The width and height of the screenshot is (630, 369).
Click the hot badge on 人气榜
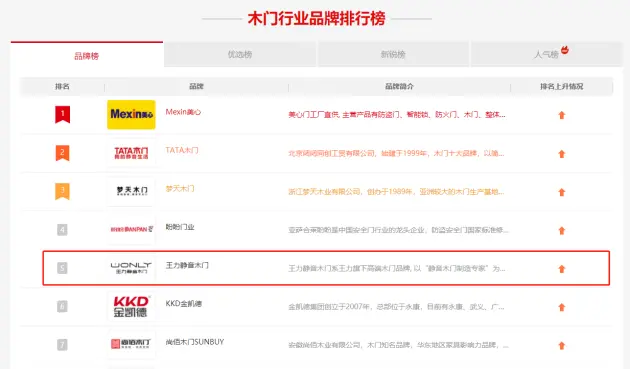coord(565,50)
